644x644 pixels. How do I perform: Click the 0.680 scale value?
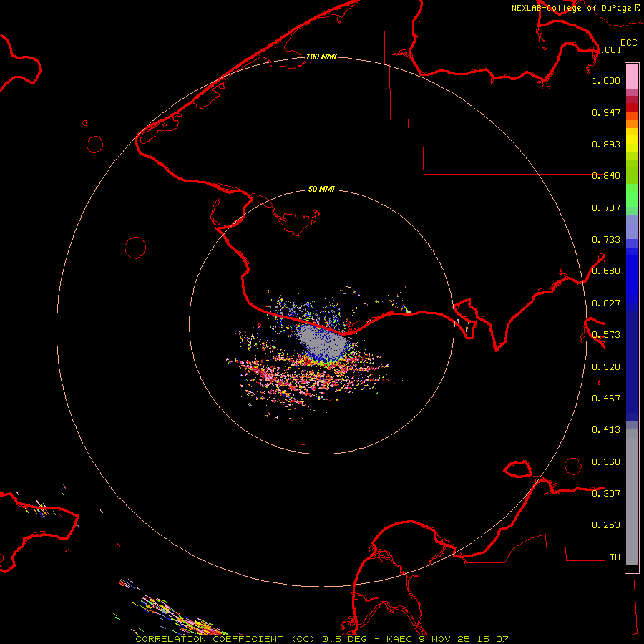tap(606, 271)
